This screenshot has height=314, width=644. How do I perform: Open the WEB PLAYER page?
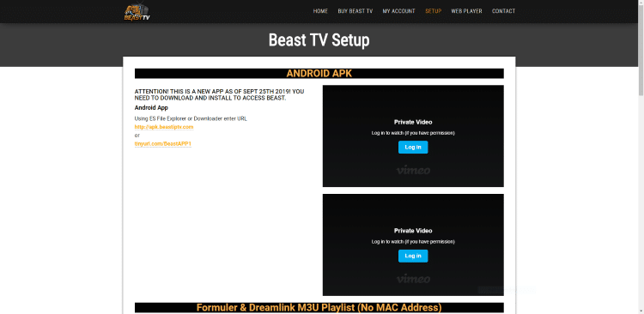coord(466,11)
